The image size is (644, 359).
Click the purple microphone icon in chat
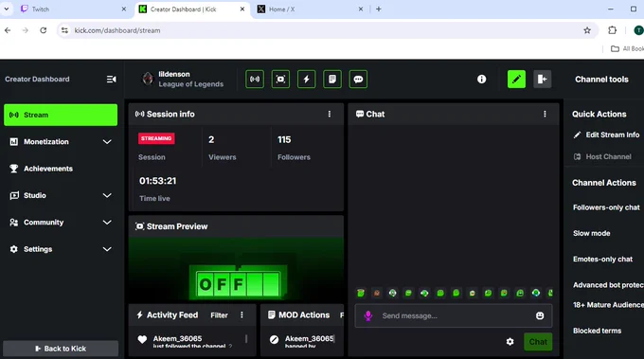coord(368,315)
